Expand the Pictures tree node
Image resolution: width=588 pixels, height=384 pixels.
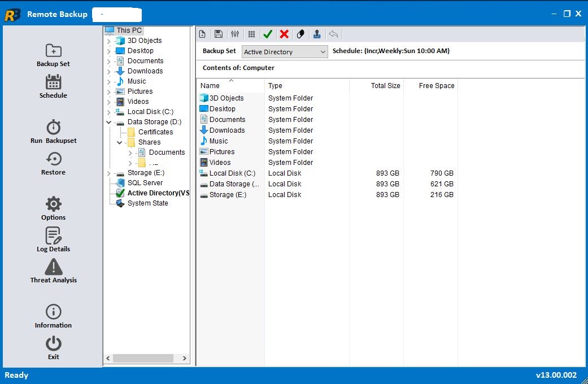(x=109, y=91)
